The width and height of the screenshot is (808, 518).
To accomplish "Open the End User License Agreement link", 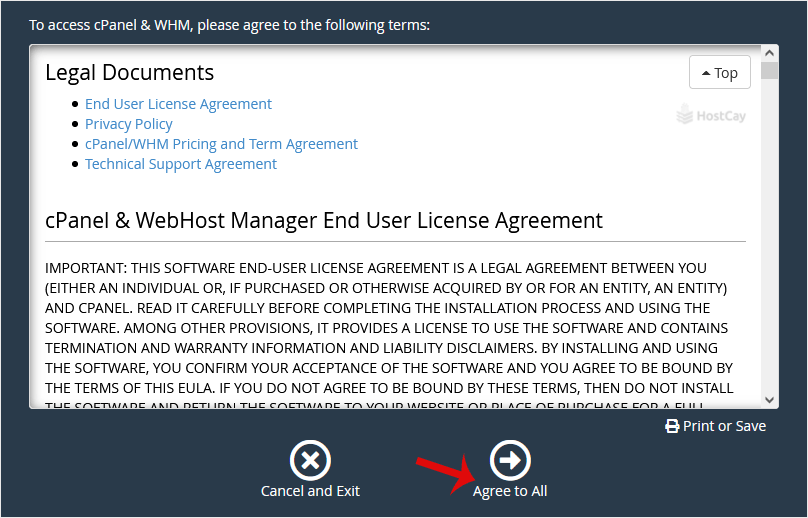I will (178, 104).
